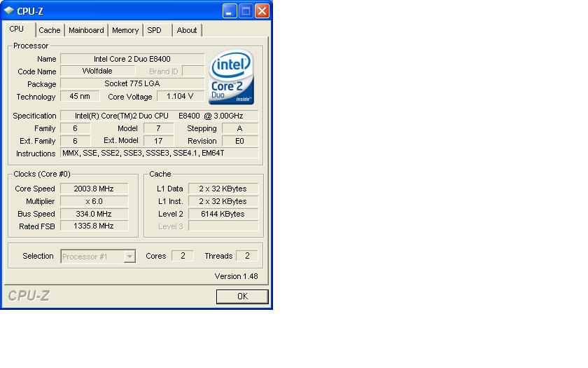
Task: Click the Intel Core 2 Duo logo
Action: (x=232, y=77)
